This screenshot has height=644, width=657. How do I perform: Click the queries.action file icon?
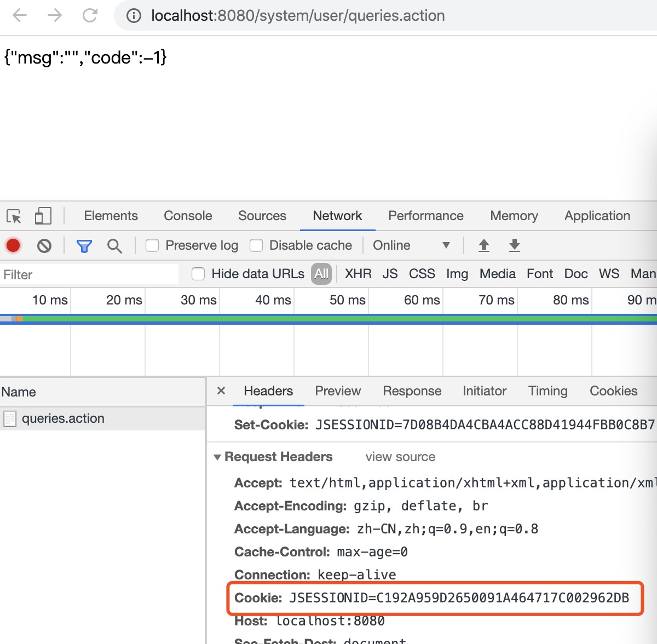[10, 419]
